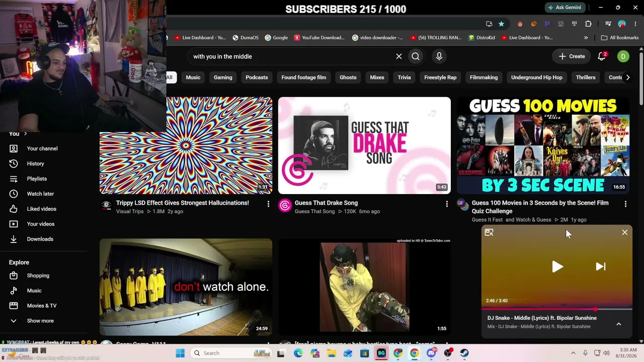Viewport: 644px width, 362px height.
Task: Open All Bookmarks folder
Action: pyautogui.click(x=620, y=38)
